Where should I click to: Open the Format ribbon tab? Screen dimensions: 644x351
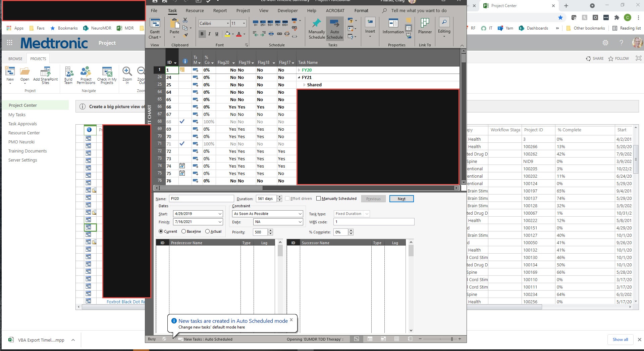pyautogui.click(x=361, y=10)
